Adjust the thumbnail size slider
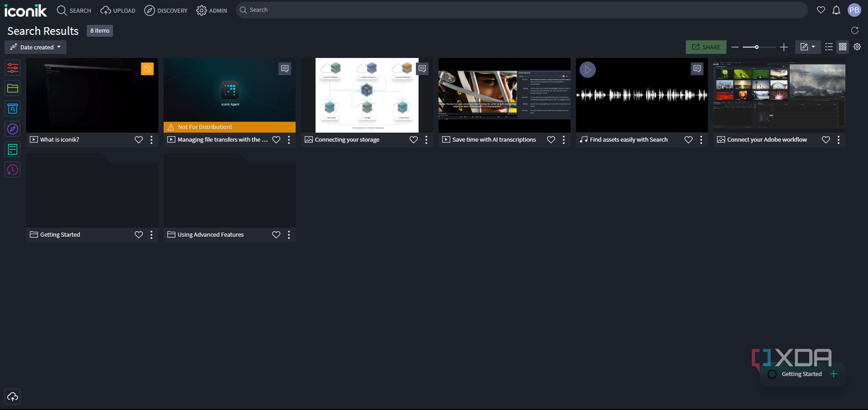This screenshot has width=868, height=410. [x=759, y=47]
